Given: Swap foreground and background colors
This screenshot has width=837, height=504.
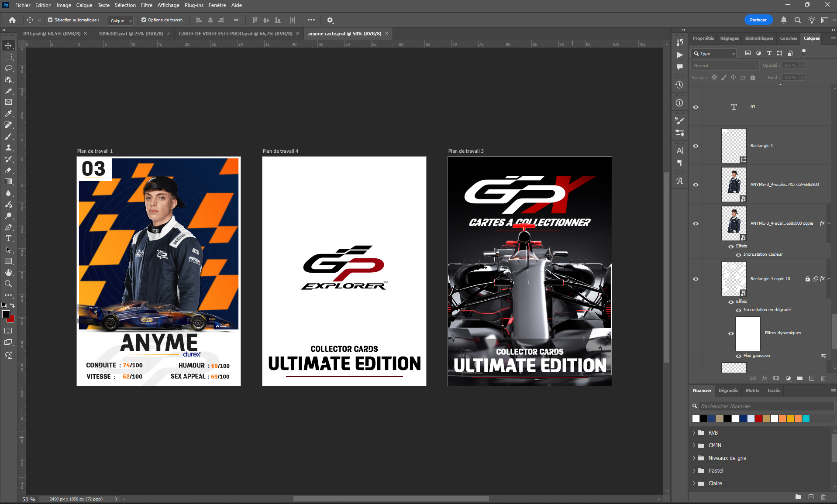Looking at the screenshot, I should coord(13,305).
